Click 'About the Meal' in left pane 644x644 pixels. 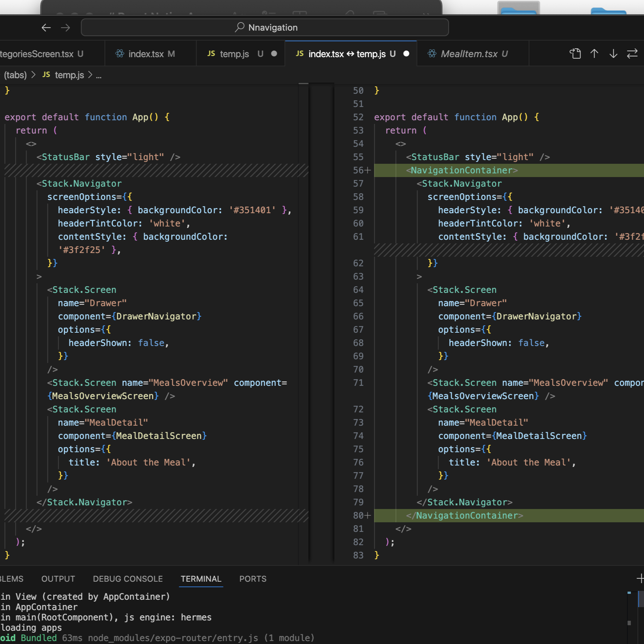coord(148,463)
